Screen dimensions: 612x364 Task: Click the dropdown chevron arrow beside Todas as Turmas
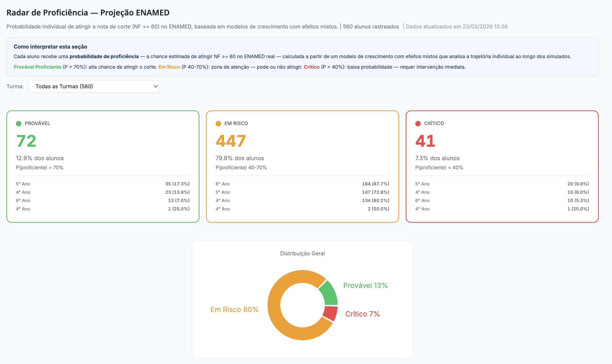[x=155, y=86]
